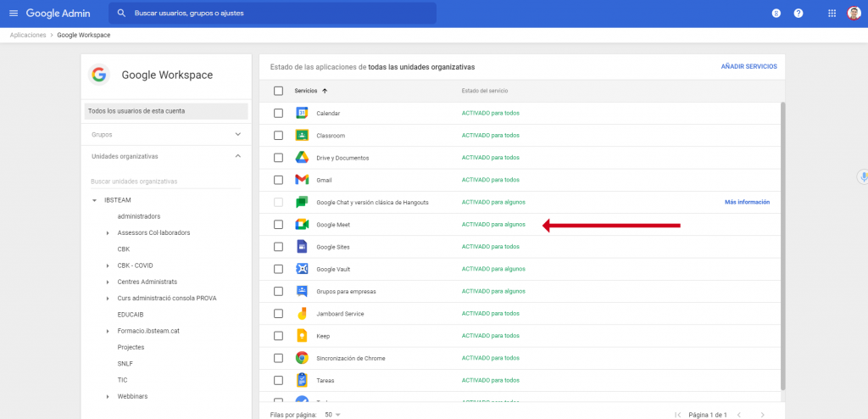Tick the Classroom row checkbox

point(278,135)
